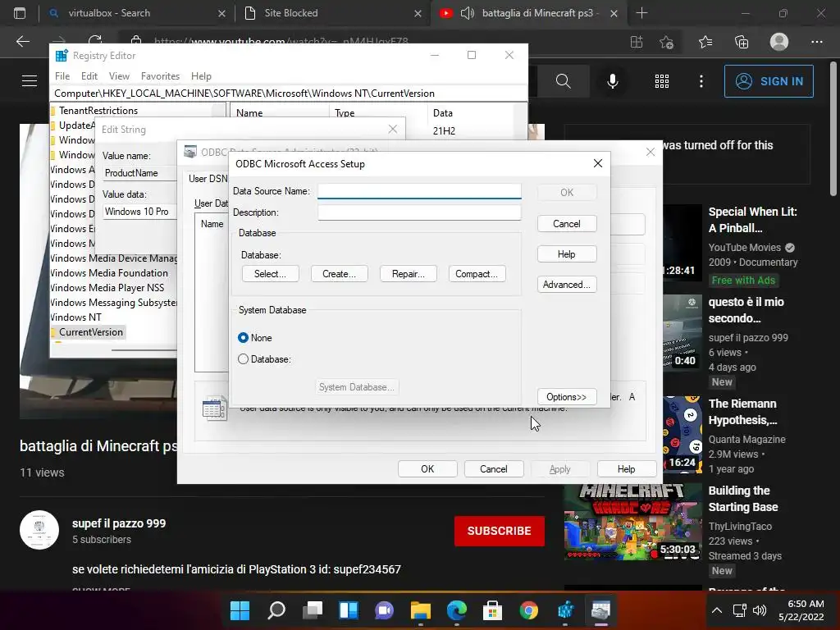The width and height of the screenshot is (840, 630).
Task: Open Edge Favorites star icon
Action: tap(705, 41)
